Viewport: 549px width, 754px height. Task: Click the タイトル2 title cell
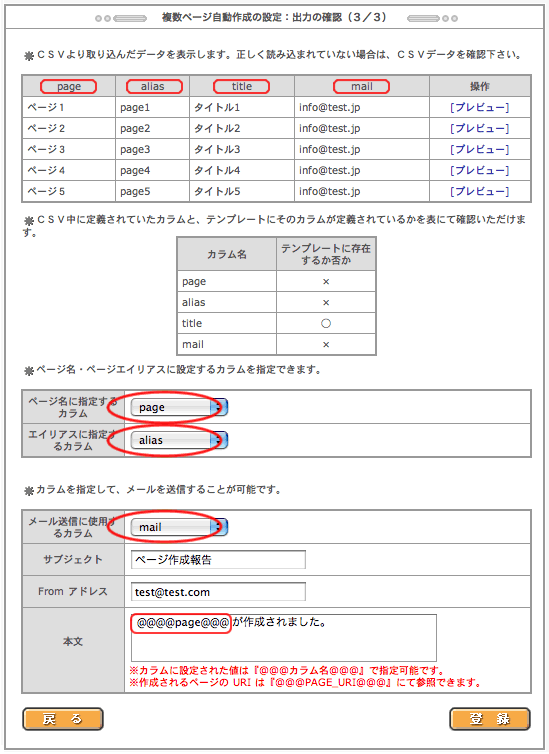pyautogui.click(x=242, y=128)
